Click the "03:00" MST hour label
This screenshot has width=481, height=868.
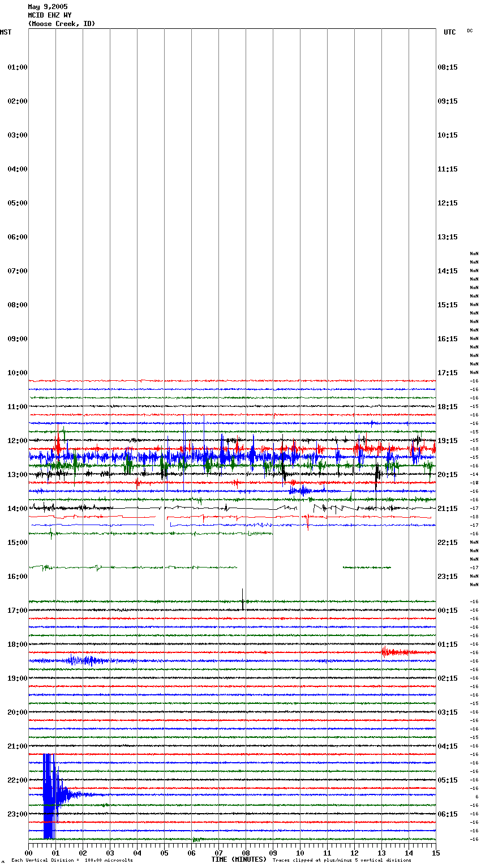click(17, 135)
